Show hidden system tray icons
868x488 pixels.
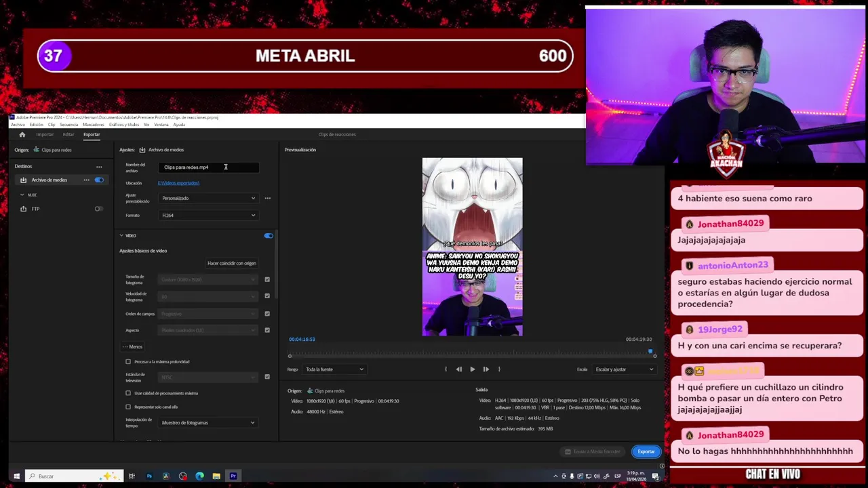click(x=555, y=476)
